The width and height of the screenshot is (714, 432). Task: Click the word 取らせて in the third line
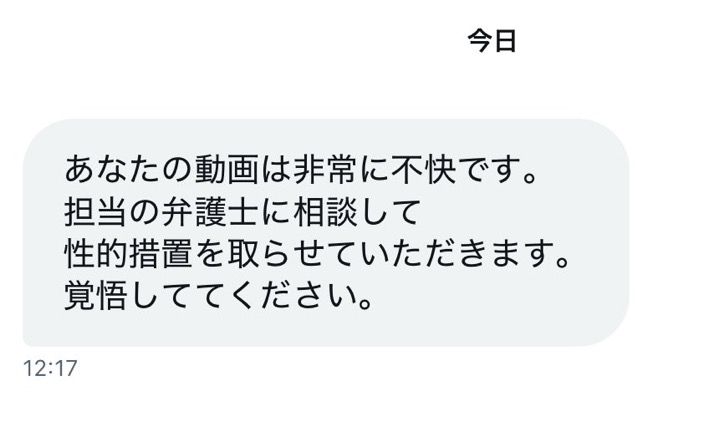click(292, 254)
